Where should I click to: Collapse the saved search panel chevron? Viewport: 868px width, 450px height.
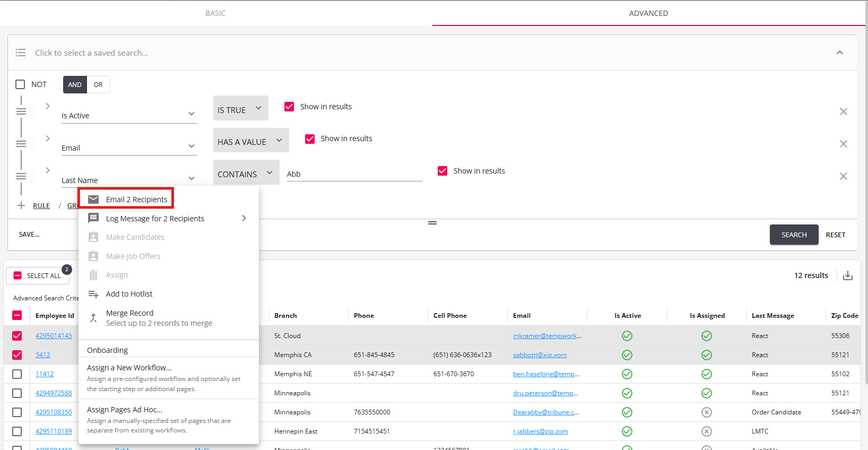[x=840, y=53]
